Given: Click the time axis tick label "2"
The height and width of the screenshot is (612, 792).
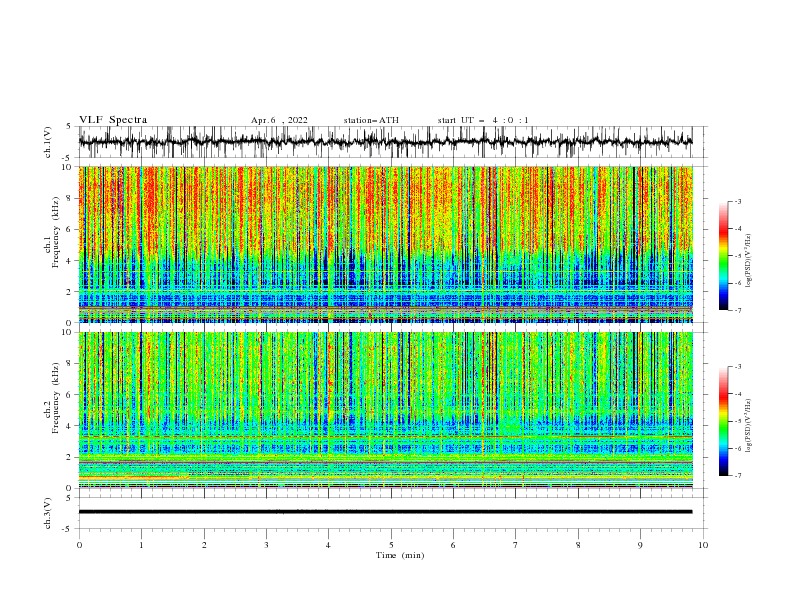Looking at the screenshot, I should 204,545.
